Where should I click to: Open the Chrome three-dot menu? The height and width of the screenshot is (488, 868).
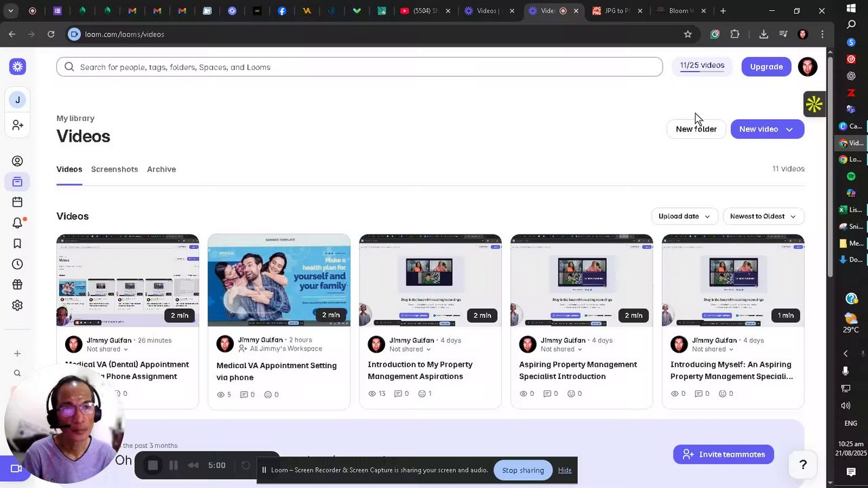point(822,34)
